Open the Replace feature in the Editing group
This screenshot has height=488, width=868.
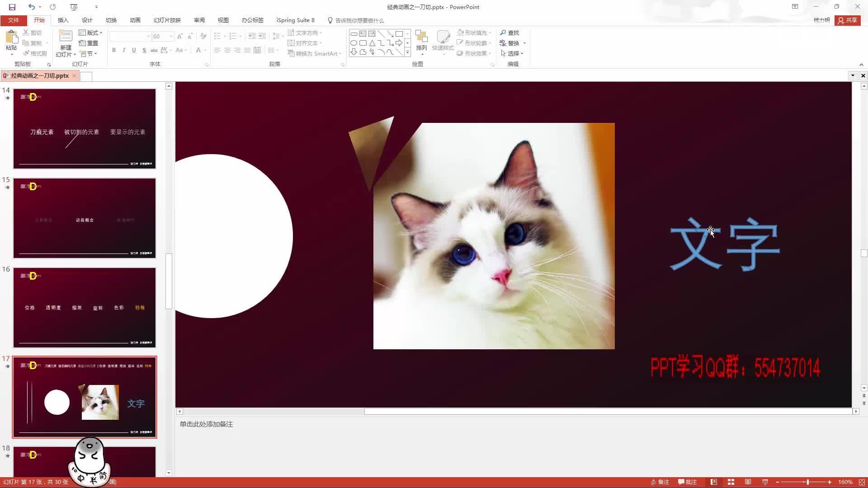coord(512,43)
